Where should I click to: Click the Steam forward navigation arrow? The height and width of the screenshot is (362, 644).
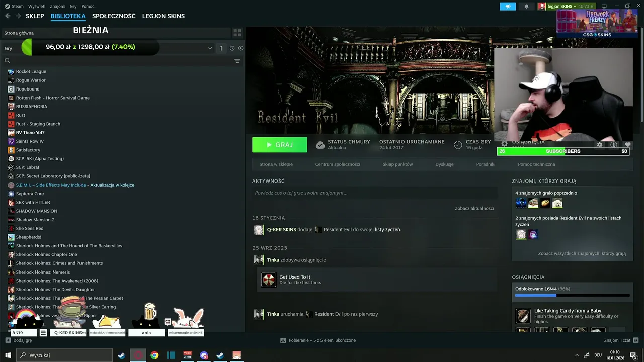18,16
